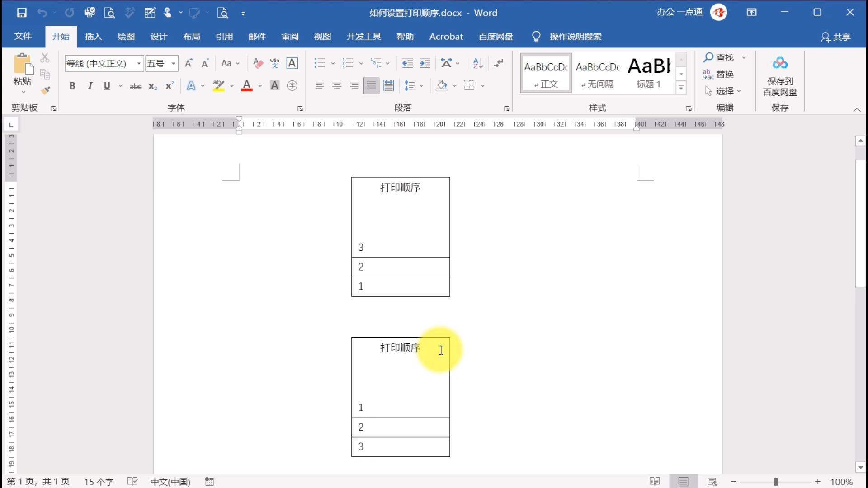Toggle Bold formatting
The width and height of the screenshot is (868, 488).
72,86
